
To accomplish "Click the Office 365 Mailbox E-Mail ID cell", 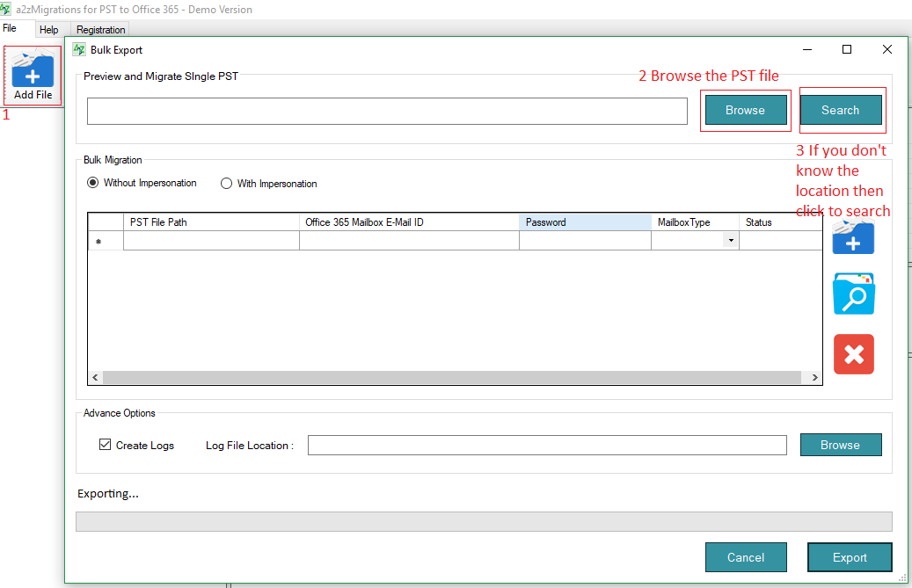I will click(x=409, y=241).
